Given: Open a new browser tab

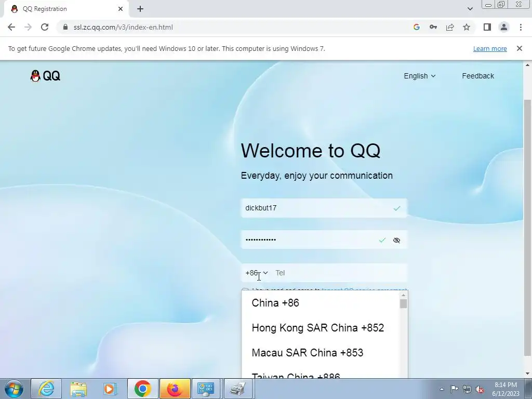Looking at the screenshot, I should [140, 9].
